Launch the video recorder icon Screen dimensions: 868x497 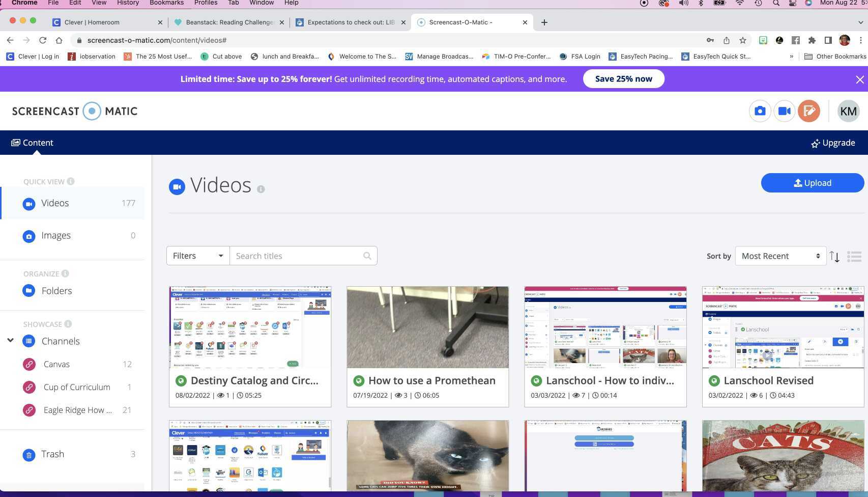click(784, 111)
